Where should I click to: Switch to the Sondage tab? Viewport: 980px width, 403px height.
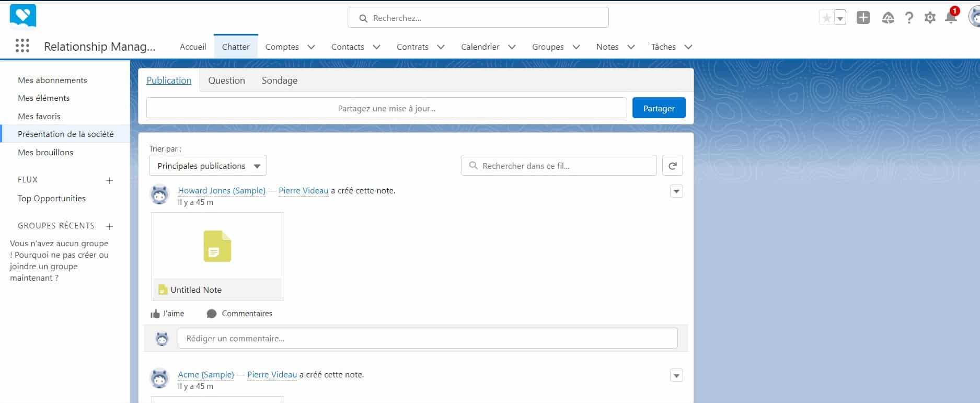tap(279, 80)
